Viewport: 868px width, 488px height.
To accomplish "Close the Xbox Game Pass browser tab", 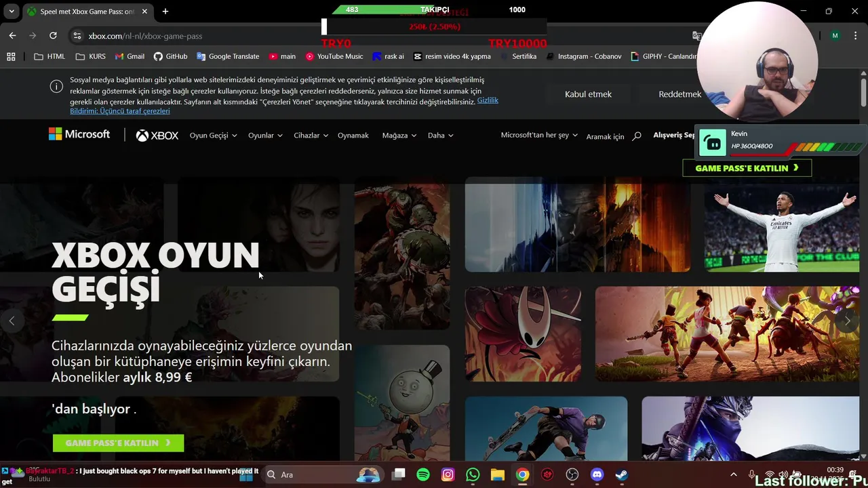I will (144, 12).
